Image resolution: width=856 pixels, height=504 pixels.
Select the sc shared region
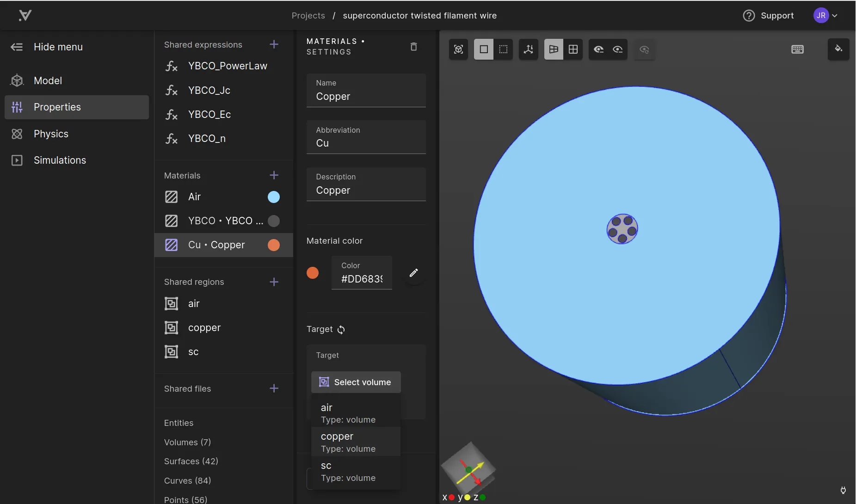[224, 351]
